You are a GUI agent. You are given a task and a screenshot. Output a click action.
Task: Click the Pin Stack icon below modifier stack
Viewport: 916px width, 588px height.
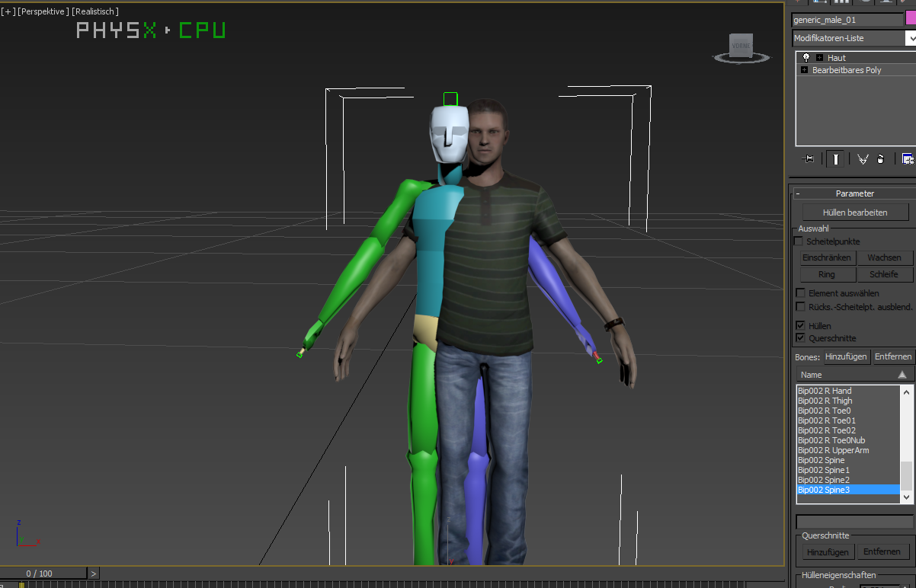pyautogui.click(x=807, y=158)
